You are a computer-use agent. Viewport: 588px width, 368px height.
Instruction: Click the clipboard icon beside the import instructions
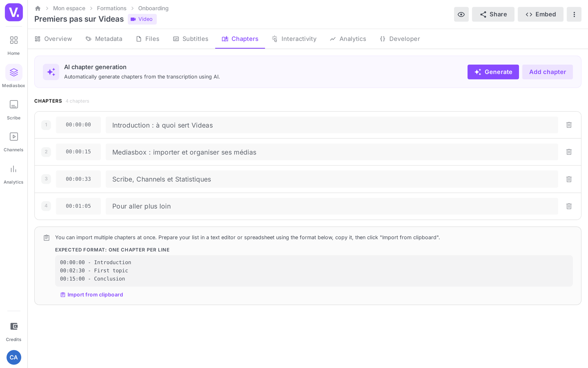(x=47, y=238)
